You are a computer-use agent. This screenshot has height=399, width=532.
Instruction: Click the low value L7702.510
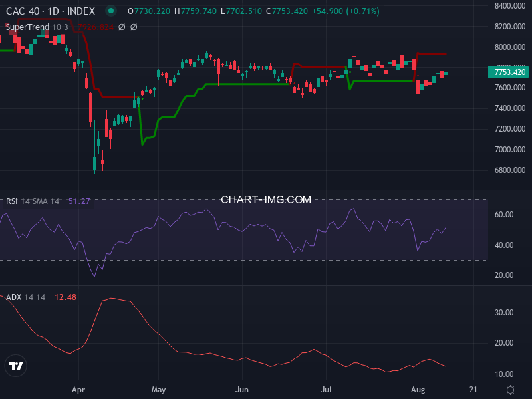(x=241, y=11)
